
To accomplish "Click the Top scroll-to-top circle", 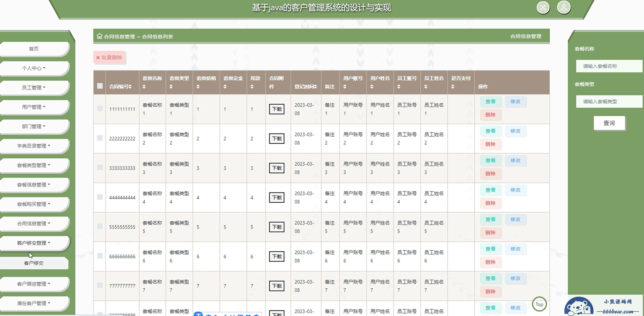I will coord(539,304).
